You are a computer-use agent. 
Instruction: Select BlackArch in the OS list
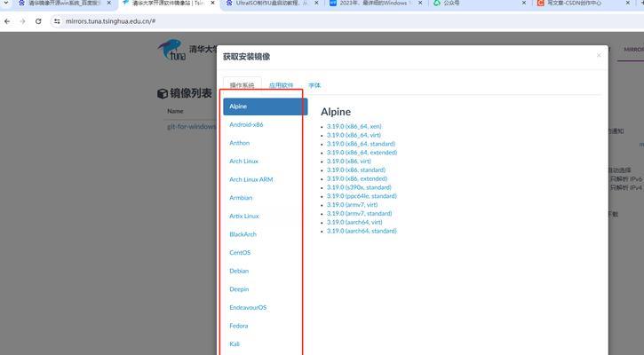243,234
